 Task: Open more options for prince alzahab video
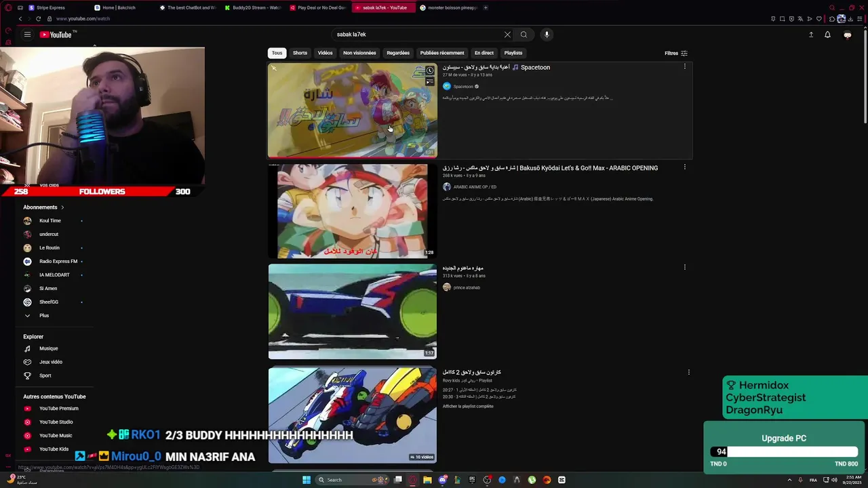click(x=684, y=267)
